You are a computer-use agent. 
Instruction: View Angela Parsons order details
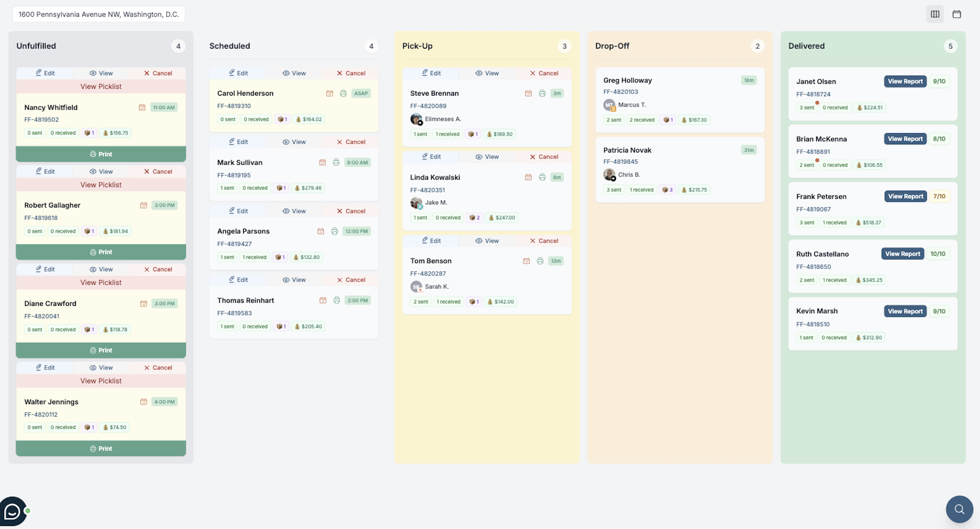[294, 211]
